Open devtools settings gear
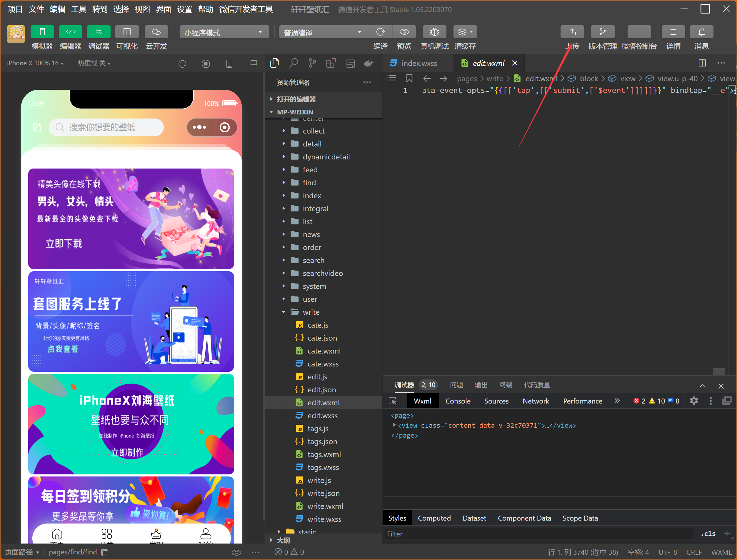This screenshot has height=560, width=737. pyautogui.click(x=694, y=401)
